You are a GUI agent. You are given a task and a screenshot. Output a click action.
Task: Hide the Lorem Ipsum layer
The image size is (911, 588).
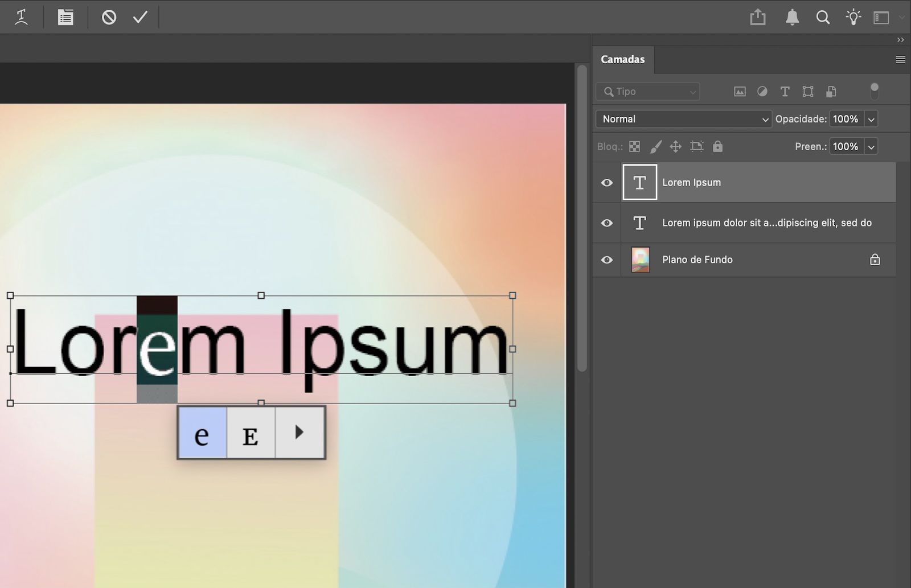pyautogui.click(x=607, y=183)
